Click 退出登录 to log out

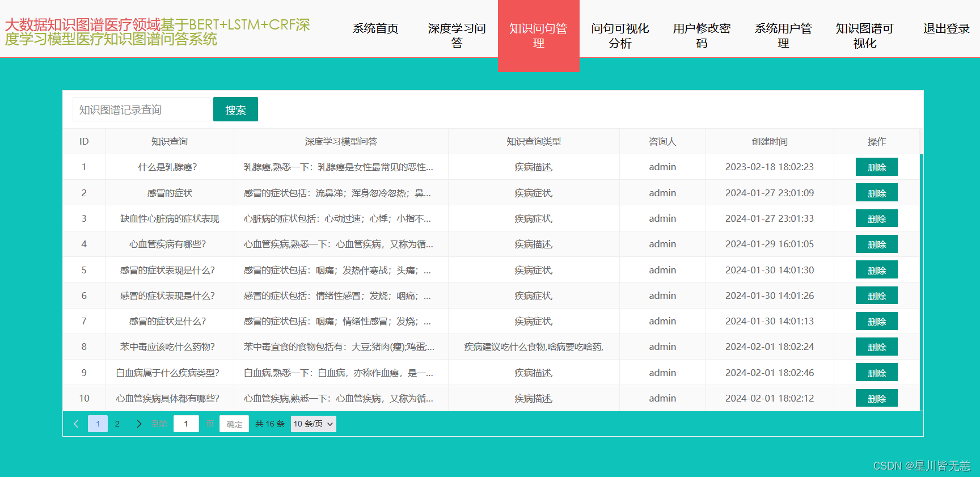[x=947, y=28]
